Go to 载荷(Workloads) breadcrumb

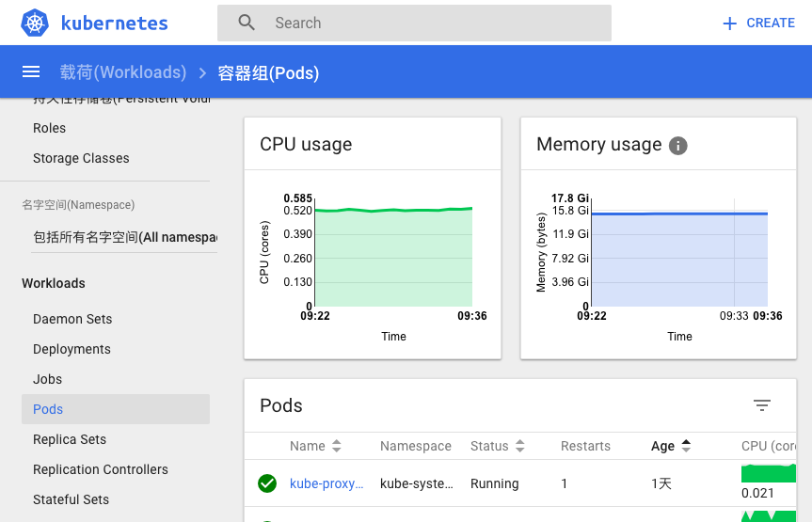[x=123, y=72]
